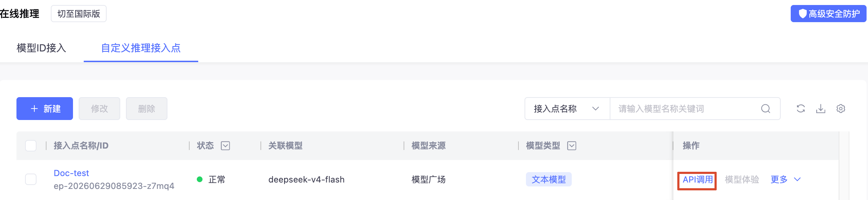The width and height of the screenshot is (868, 200).
Task: Click the 文本模型 tag
Action: tap(549, 179)
